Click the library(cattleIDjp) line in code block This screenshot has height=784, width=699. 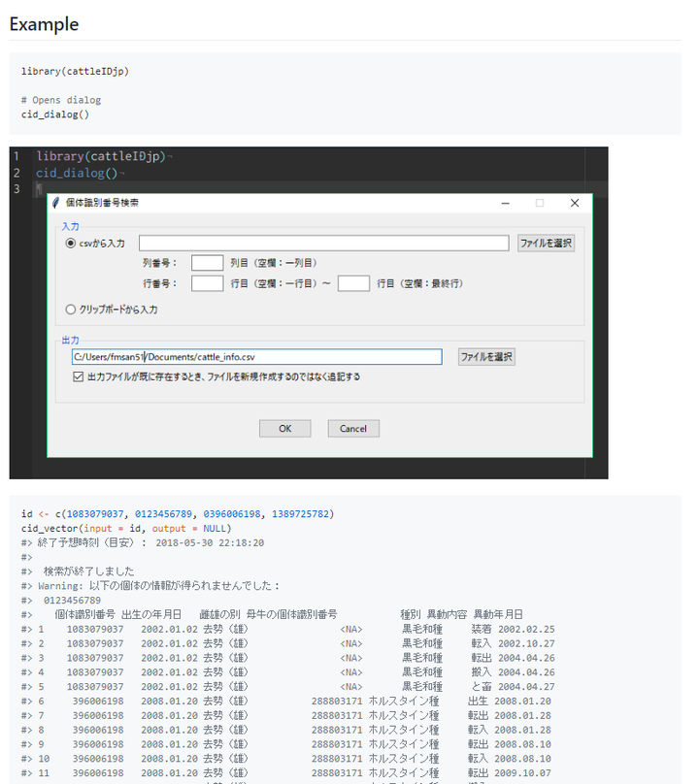point(75,72)
